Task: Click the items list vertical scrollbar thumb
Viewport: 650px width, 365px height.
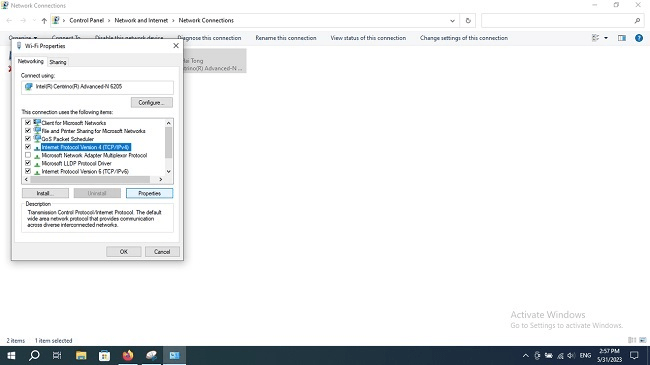Action: tap(168, 142)
